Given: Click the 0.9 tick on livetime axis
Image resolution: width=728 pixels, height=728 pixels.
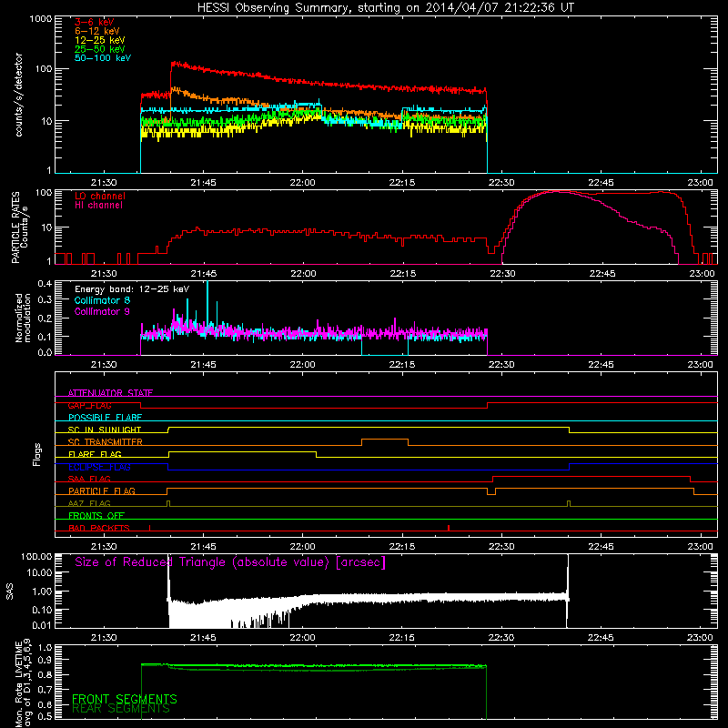Looking at the screenshot, I should [45, 660].
